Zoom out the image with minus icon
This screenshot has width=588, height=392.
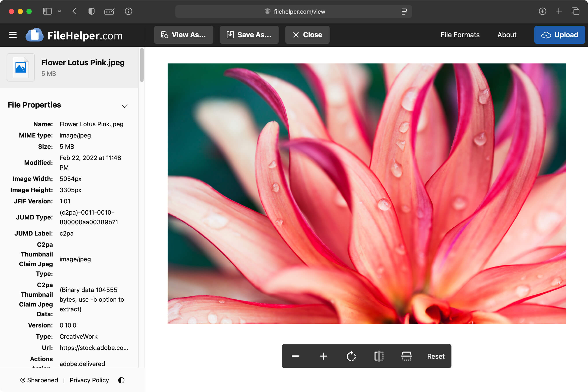click(296, 356)
